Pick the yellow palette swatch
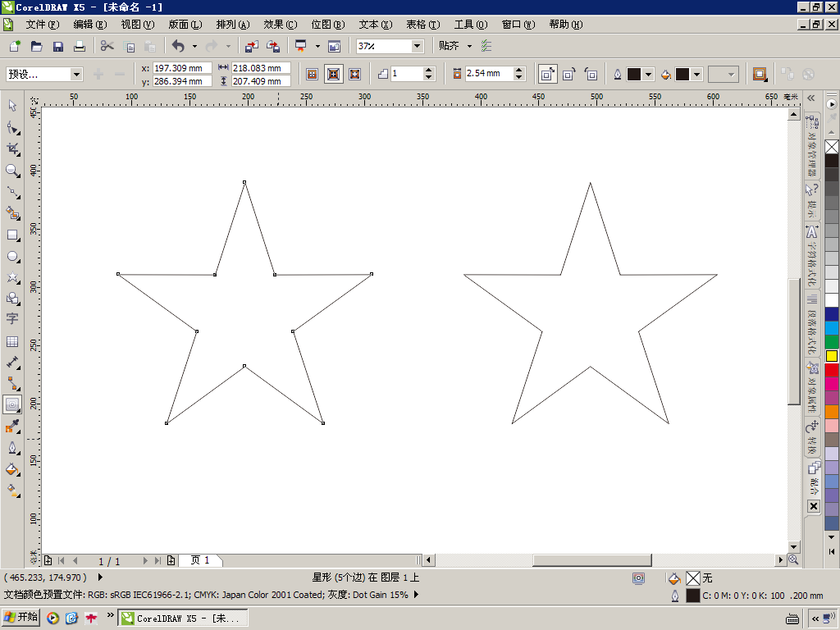 (x=832, y=356)
